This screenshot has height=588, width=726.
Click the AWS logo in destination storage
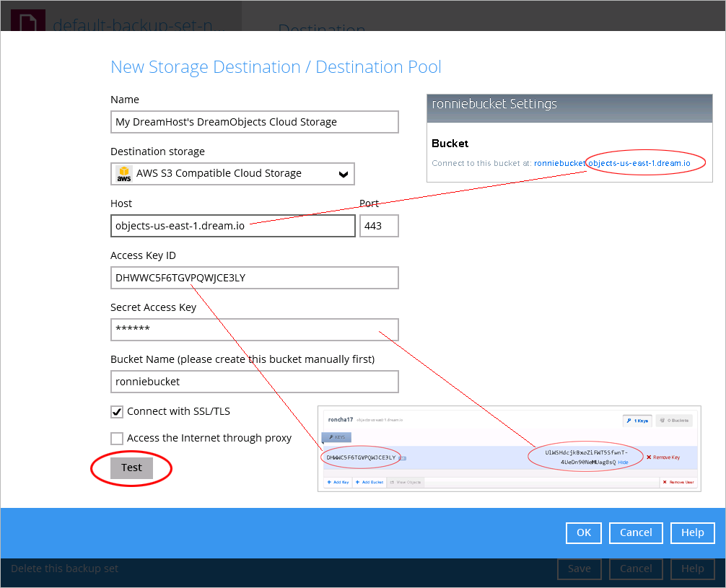(123, 174)
